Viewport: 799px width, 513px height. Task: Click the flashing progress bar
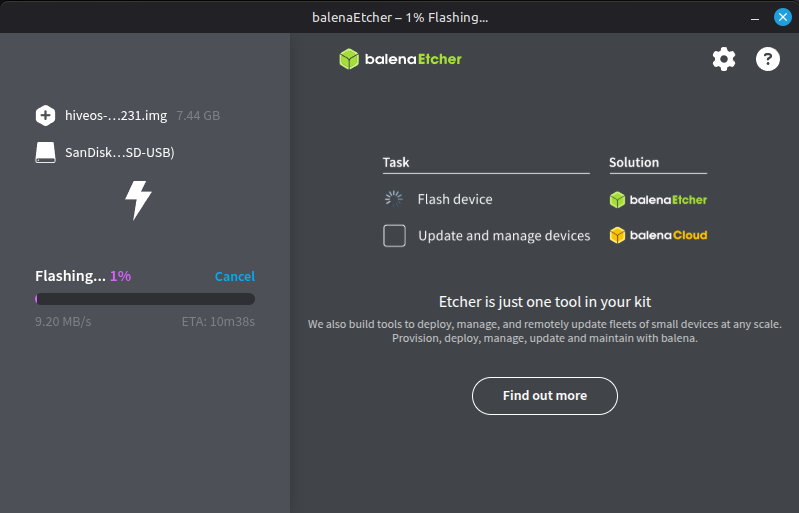pyautogui.click(x=145, y=299)
